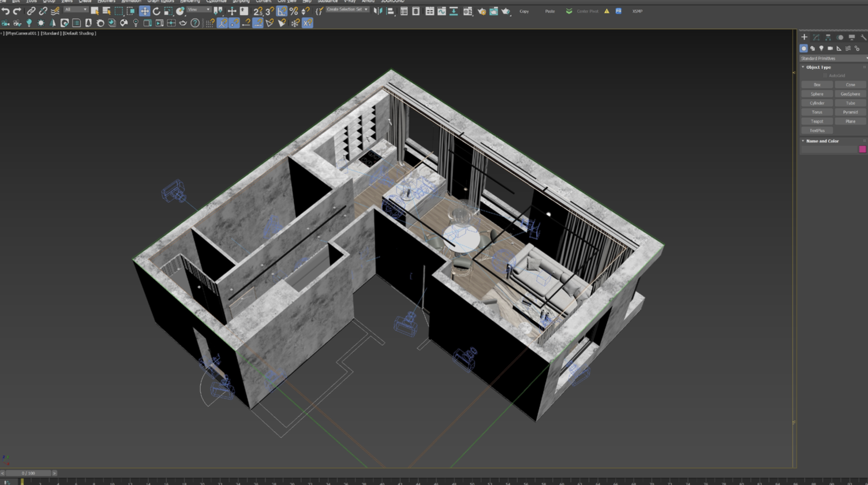The image size is (868, 485).
Task: Toggle the 3D snaps button
Action: [270, 11]
